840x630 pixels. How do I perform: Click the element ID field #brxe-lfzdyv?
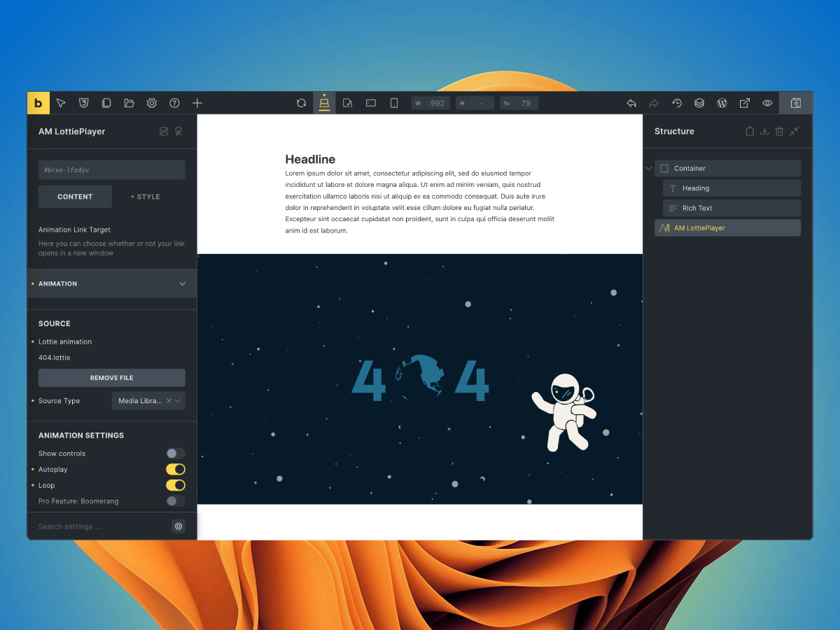pos(112,170)
